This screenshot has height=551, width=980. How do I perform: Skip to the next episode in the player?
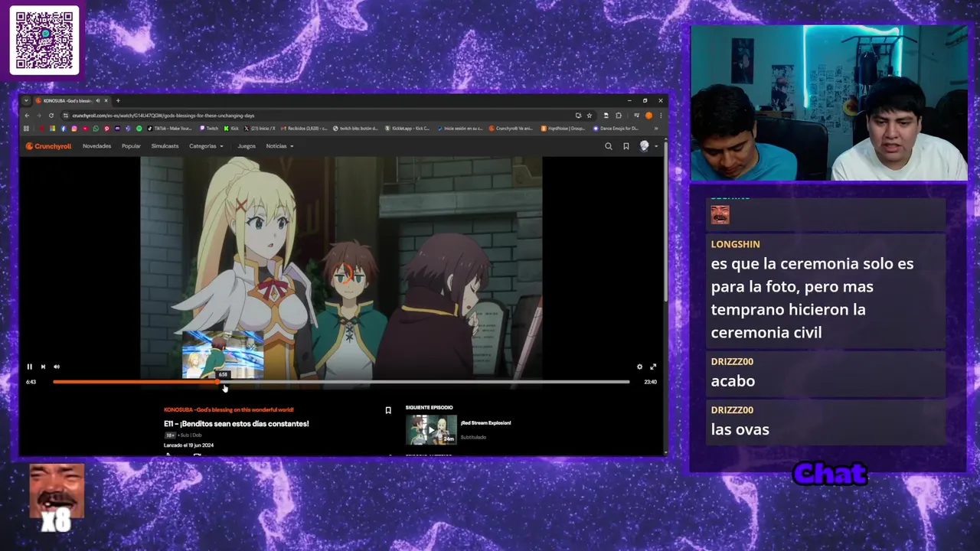(43, 367)
